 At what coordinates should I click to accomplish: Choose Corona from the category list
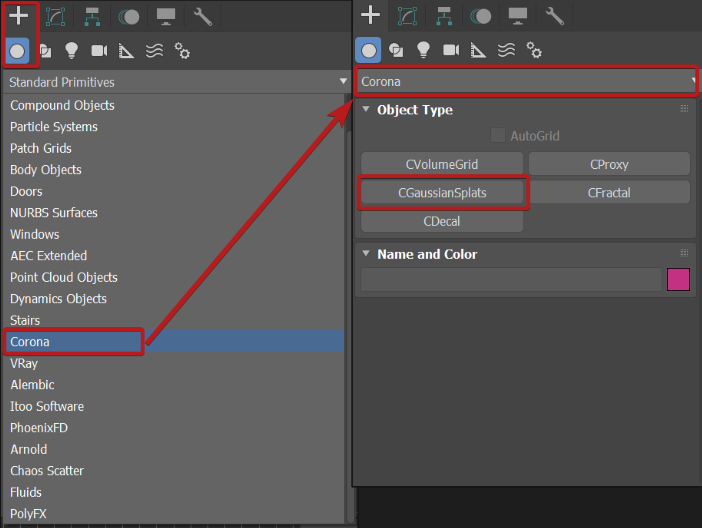pyautogui.click(x=174, y=342)
